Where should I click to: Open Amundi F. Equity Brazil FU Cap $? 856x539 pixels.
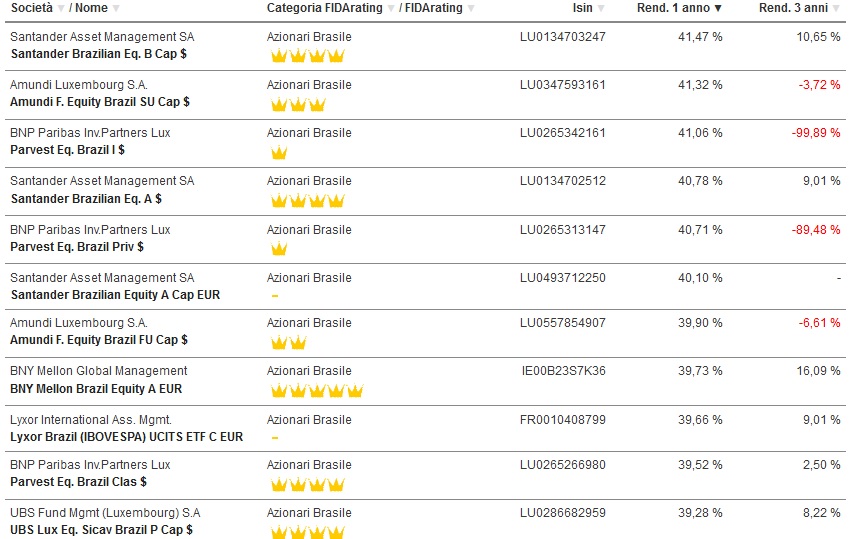(99, 340)
